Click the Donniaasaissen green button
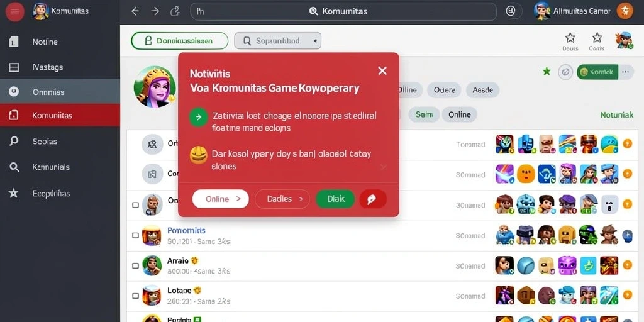 coord(179,41)
